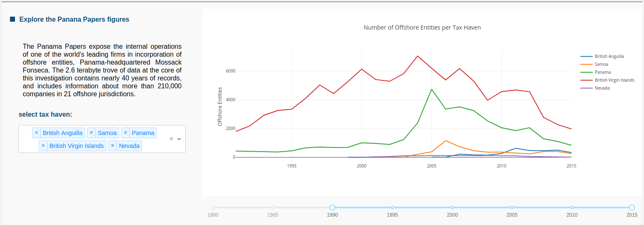Click the chart title text
Viewport: 644px width, 225px height.
[422, 27]
